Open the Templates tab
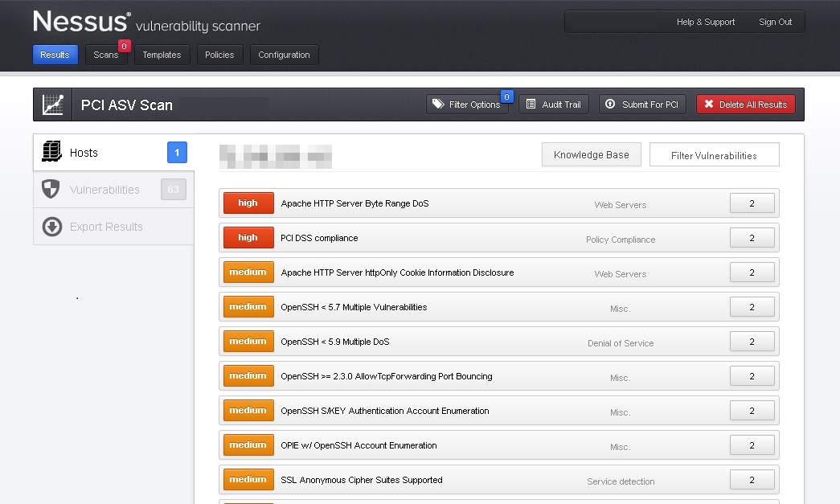This screenshot has width=840, height=504. pos(162,55)
